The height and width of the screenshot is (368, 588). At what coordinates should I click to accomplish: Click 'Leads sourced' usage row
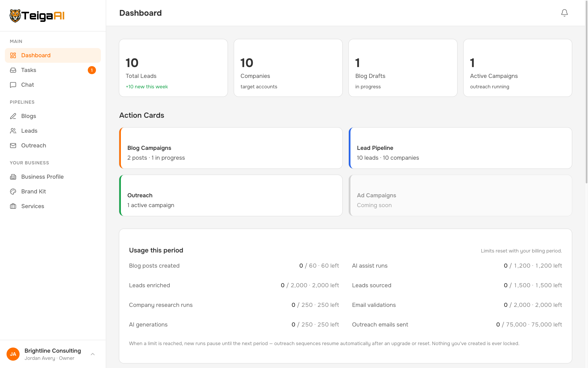(x=457, y=285)
